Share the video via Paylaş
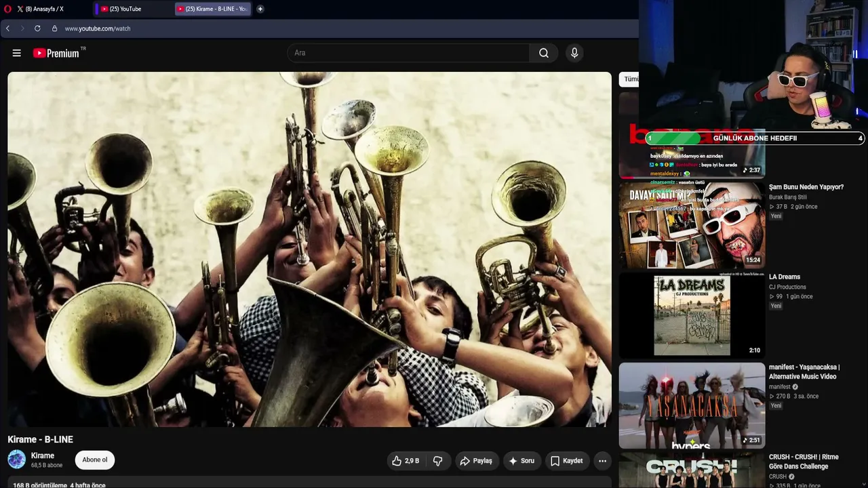Viewport: 868px width, 488px height. (x=476, y=461)
